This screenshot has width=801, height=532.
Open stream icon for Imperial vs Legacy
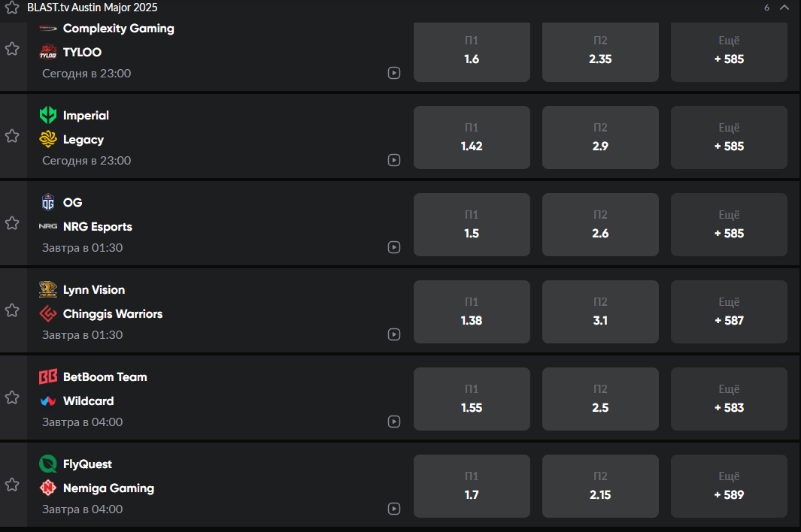pyautogui.click(x=394, y=160)
